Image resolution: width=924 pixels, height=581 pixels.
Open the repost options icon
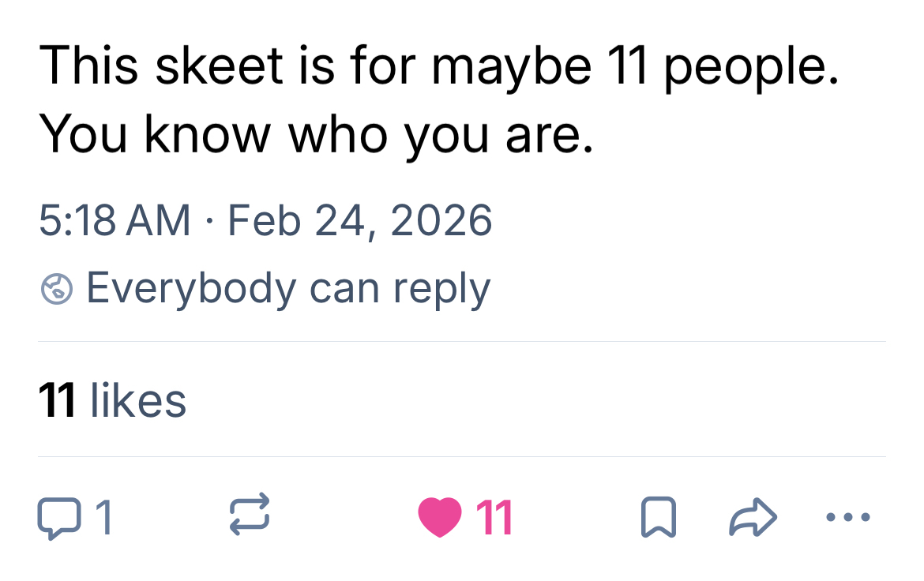click(250, 518)
